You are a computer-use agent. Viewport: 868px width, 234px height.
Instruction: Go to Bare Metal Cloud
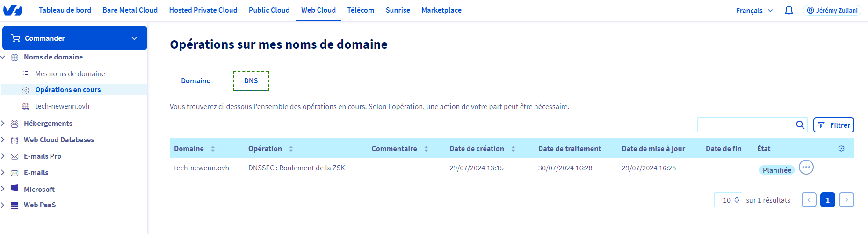click(130, 10)
